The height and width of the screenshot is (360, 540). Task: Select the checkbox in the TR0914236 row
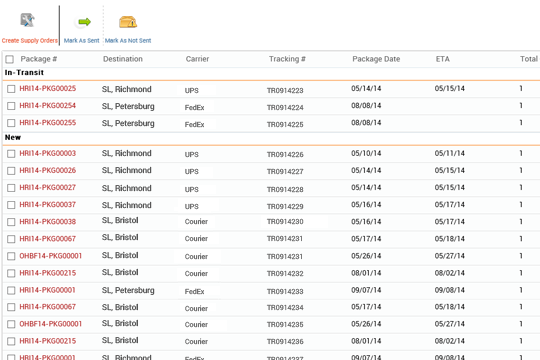11,341
